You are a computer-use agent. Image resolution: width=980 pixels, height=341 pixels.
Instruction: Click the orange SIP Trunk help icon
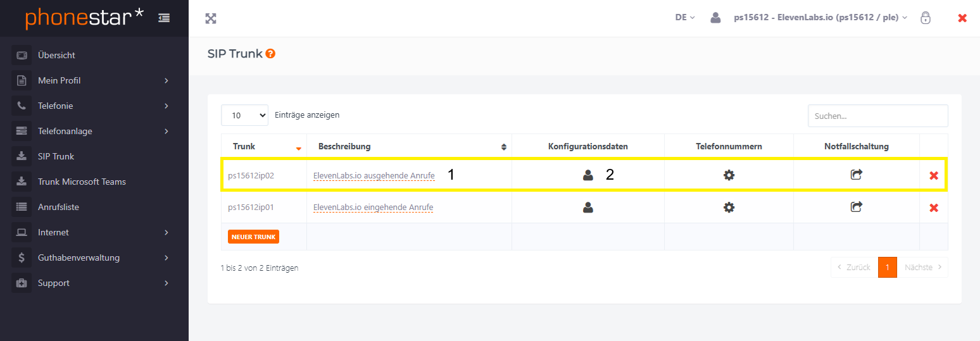click(270, 54)
